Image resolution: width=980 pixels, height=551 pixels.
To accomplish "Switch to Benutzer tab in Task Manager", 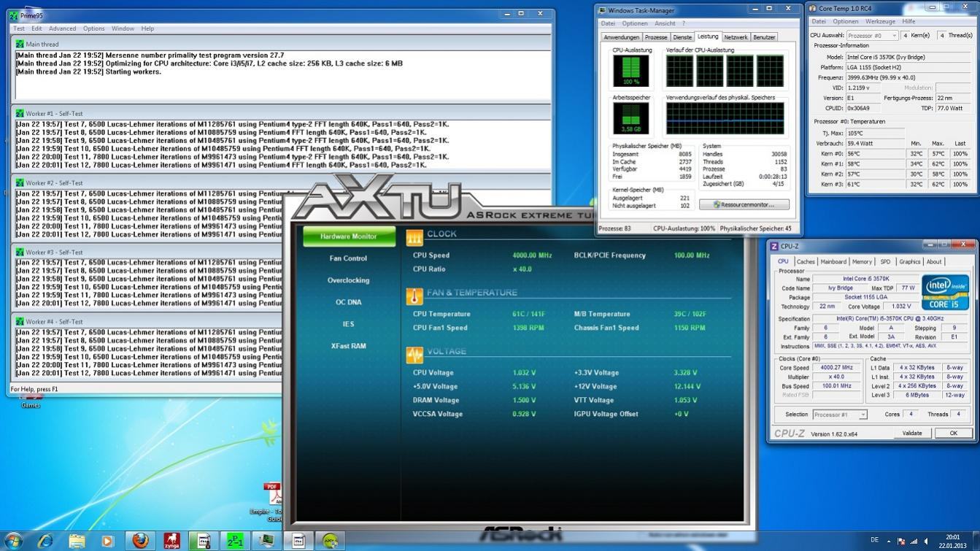I will click(764, 37).
